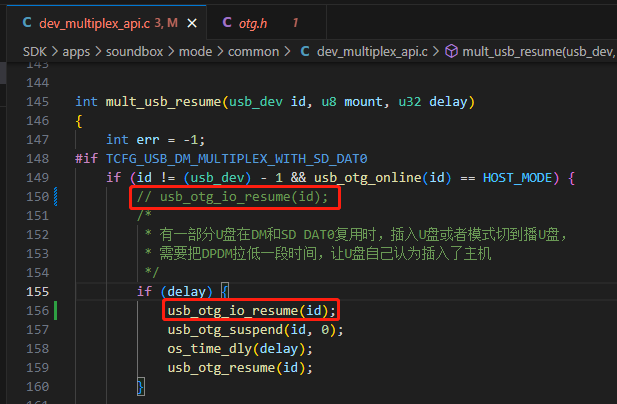This screenshot has width=617, height=404.
Task: Click the green added-line marker at line 156
Action: click(55, 310)
